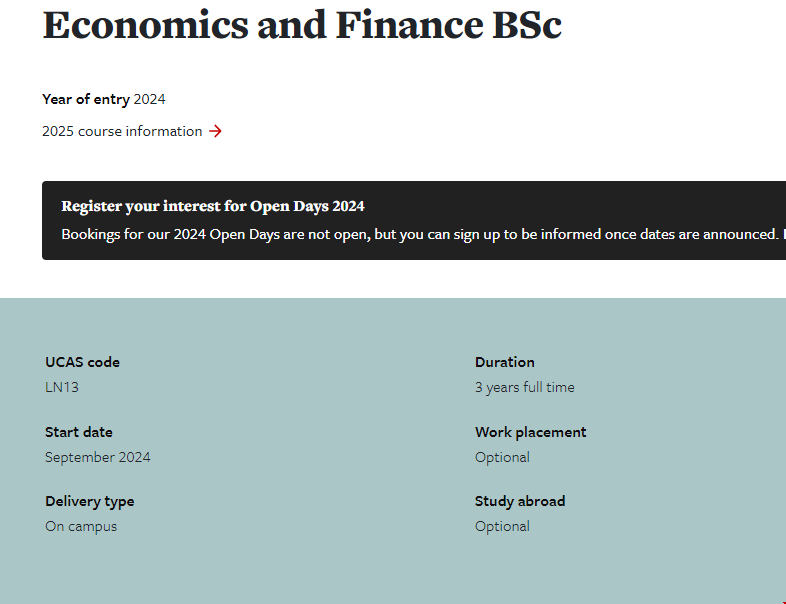Select the On campus delivery value
Viewport: 786px width, 604px height.
click(x=81, y=526)
